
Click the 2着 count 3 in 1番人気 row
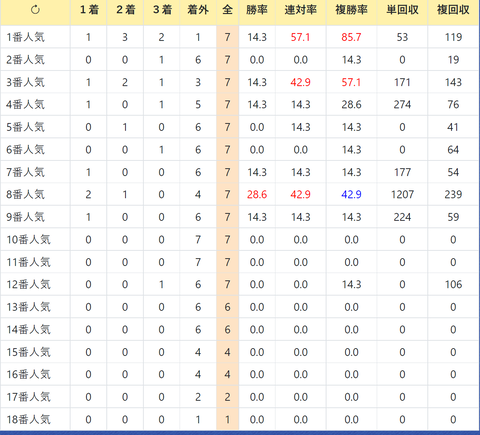click(x=125, y=37)
